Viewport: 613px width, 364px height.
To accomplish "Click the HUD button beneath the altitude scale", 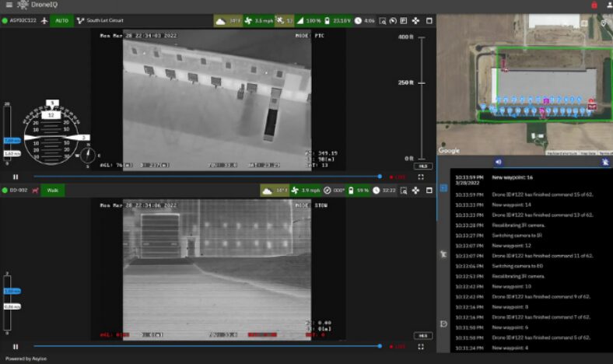I will (422, 166).
